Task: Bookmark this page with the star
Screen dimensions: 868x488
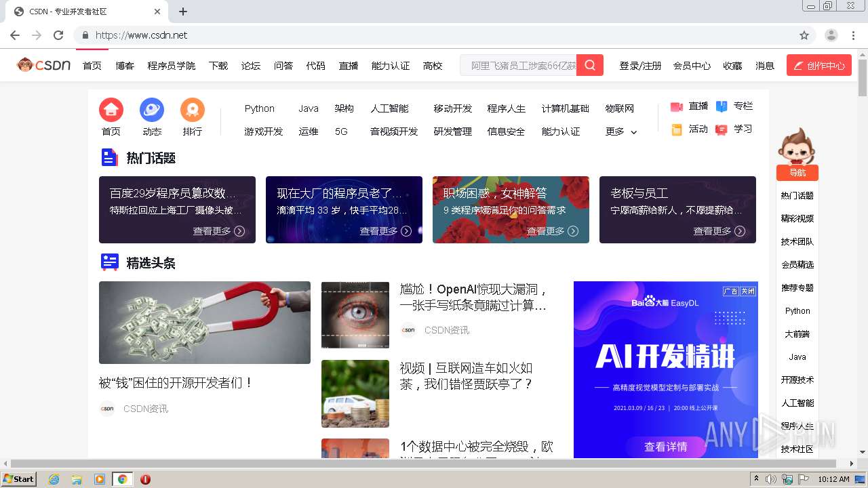Action: [804, 35]
